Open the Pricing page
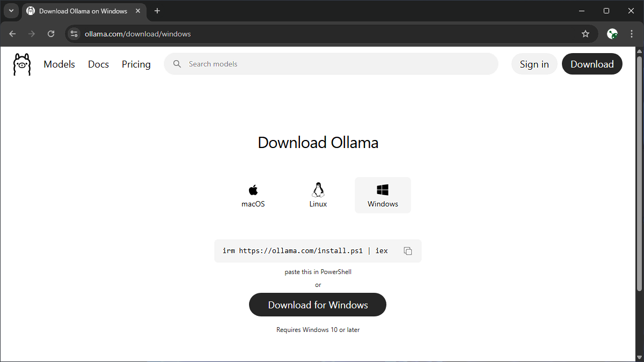The height and width of the screenshot is (362, 644). [136, 64]
